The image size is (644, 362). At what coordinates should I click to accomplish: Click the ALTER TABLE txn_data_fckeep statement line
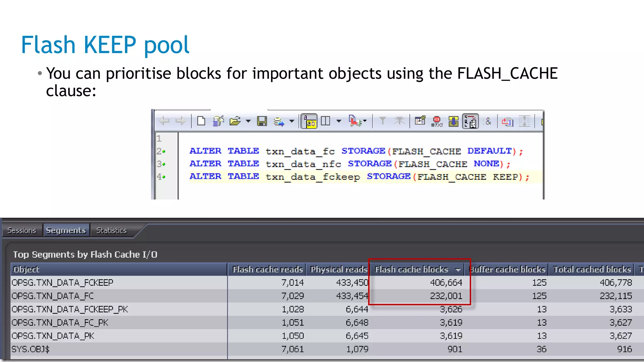pos(359,177)
